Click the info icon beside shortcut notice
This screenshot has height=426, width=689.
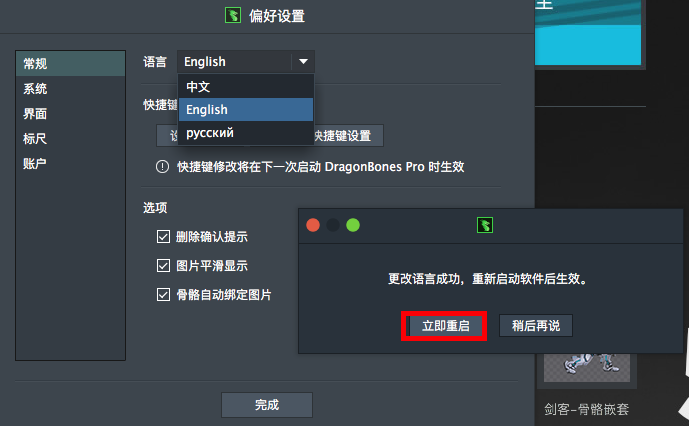click(162, 167)
